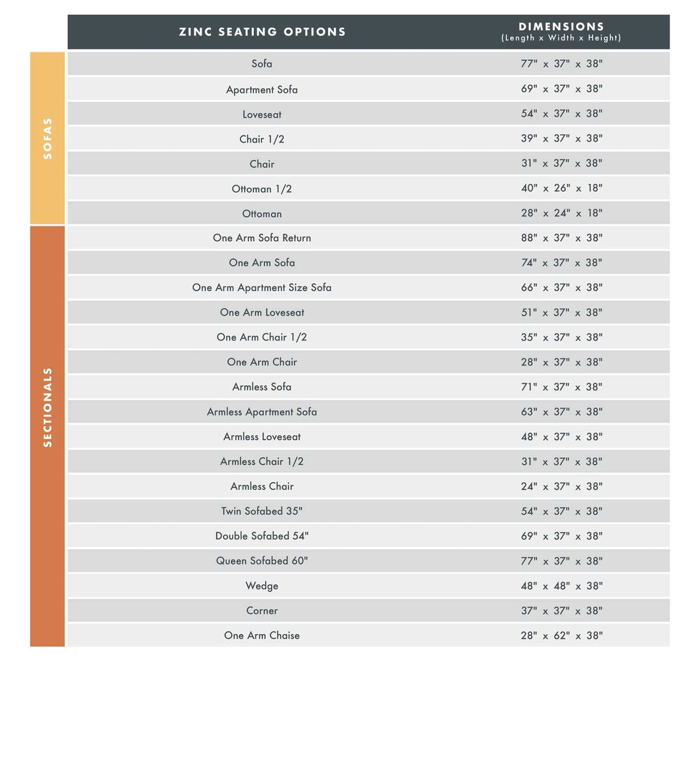Select the Armless Apartment Sofa row
Viewport: 700px width, 761px height.
[x=262, y=412]
